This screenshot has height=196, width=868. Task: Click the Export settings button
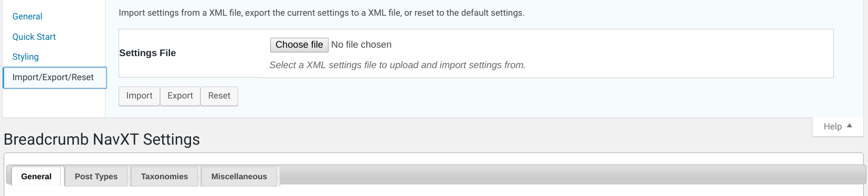(x=180, y=96)
